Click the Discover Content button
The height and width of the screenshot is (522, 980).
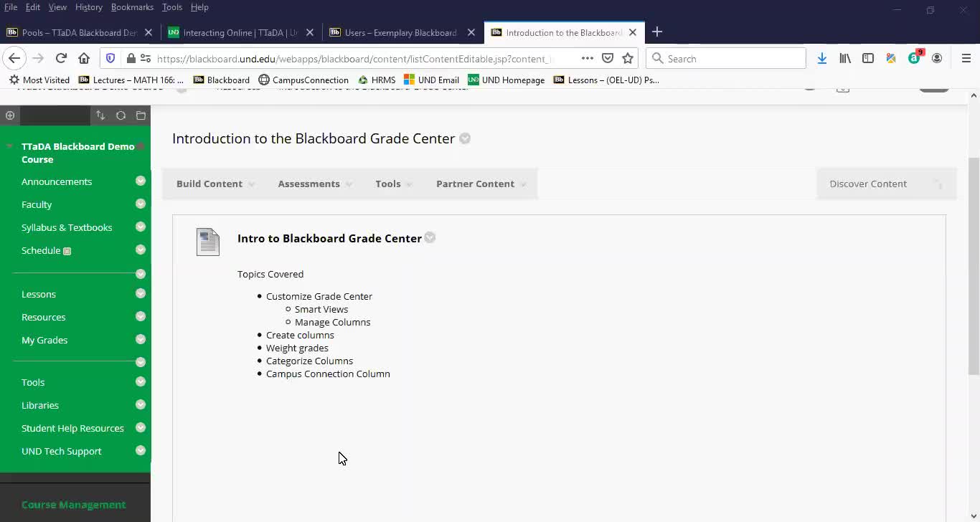click(868, 184)
